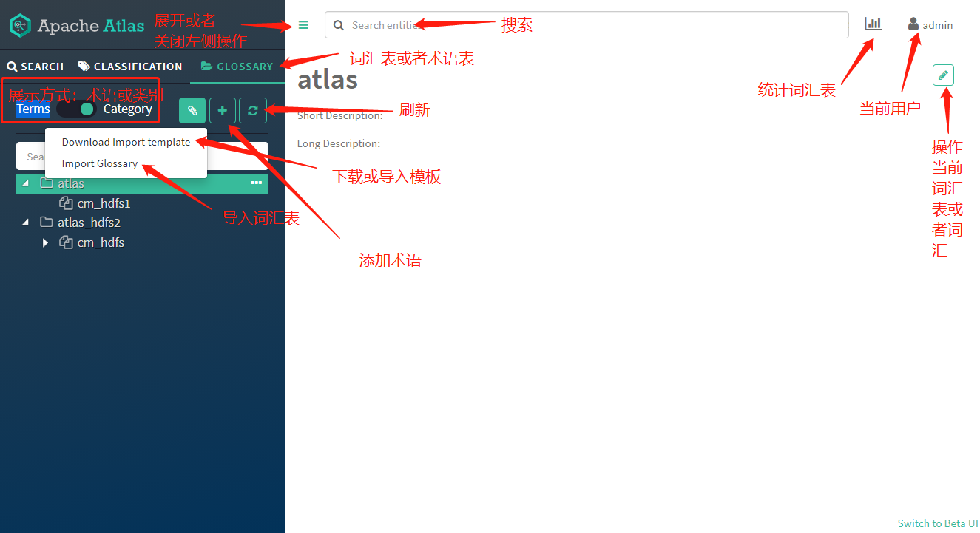The width and height of the screenshot is (980, 533).
Task: Choose Download Import template
Action: (126, 142)
